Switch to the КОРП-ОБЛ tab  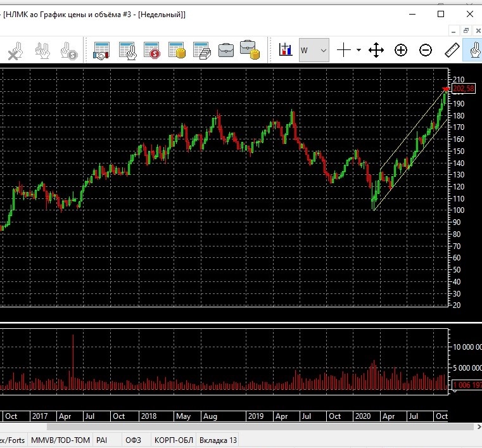point(174,440)
